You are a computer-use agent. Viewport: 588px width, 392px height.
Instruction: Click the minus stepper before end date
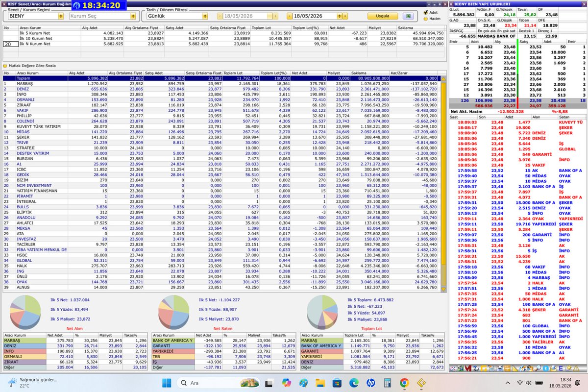290,16
